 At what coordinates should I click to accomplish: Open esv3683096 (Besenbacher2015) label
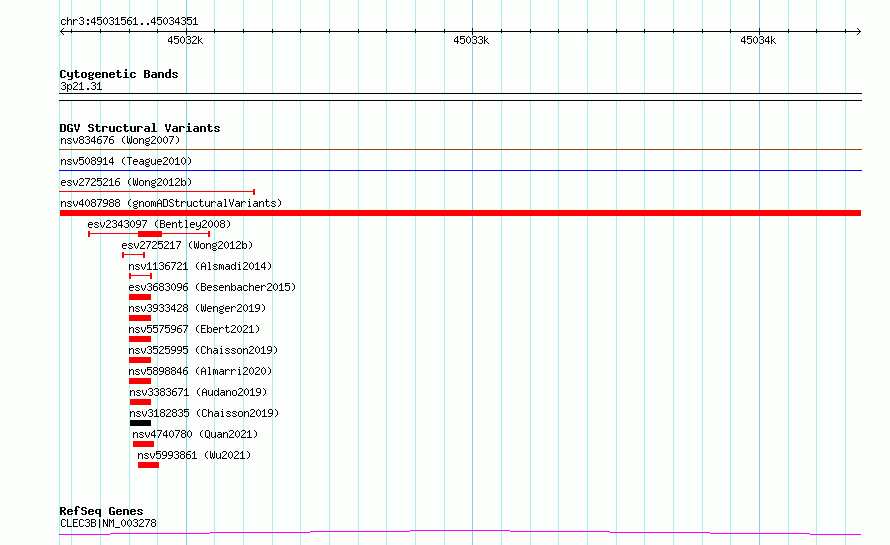212,287
